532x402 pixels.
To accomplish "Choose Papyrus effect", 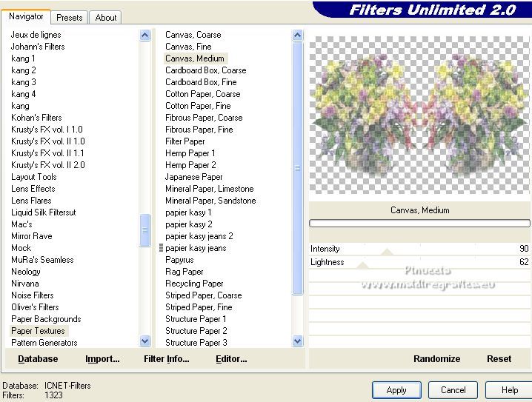I will [x=179, y=260].
